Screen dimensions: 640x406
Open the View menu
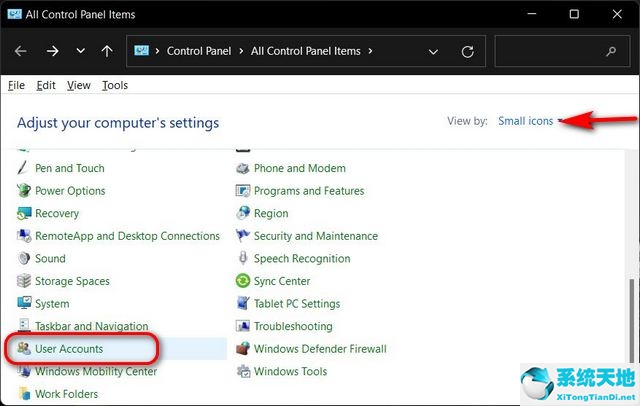tap(79, 85)
